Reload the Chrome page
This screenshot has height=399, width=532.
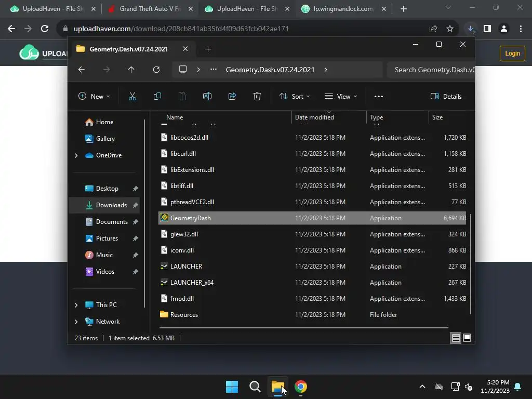point(45,29)
